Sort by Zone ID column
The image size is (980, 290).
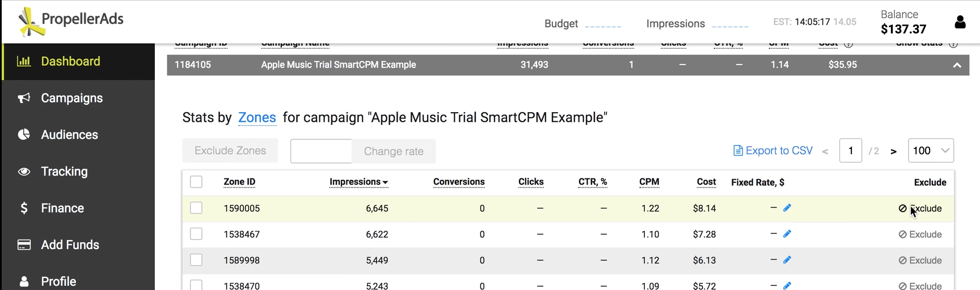[239, 182]
